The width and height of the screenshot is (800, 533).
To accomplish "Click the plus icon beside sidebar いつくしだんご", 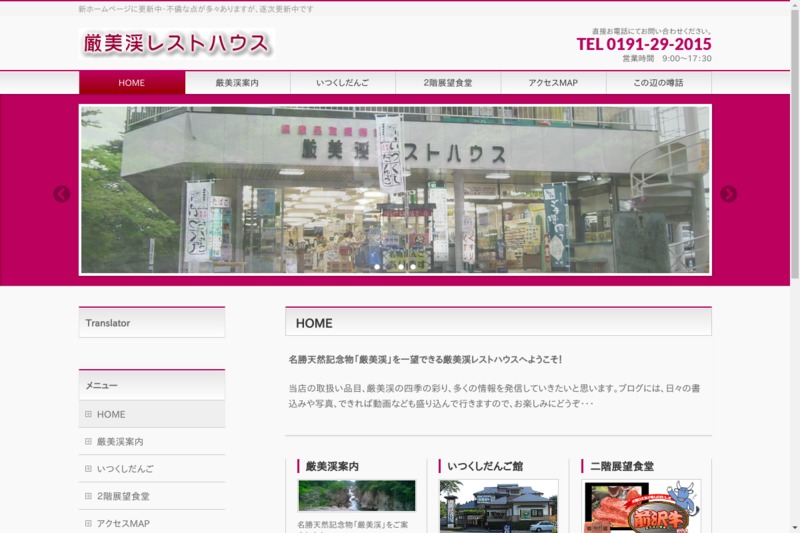I will click(88, 469).
